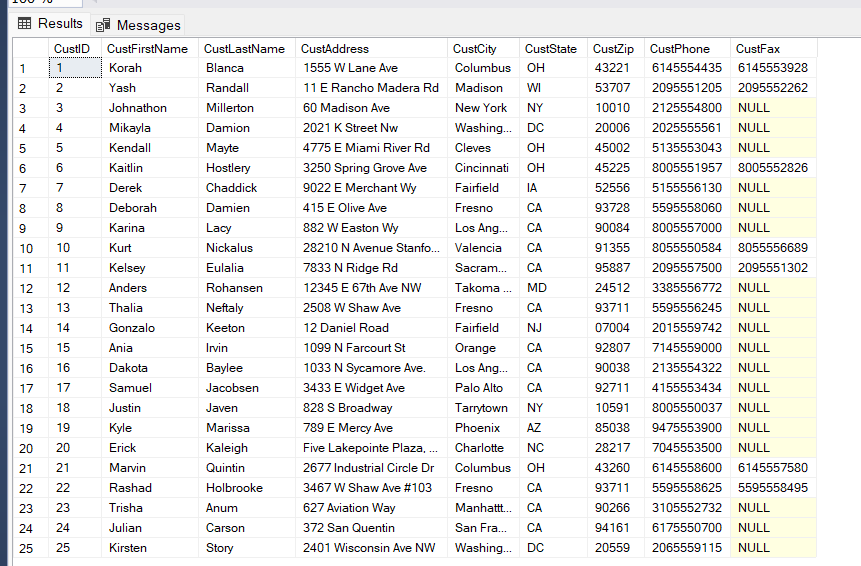Click last name 'Lacy'
Viewport: 861px width, 566px height.
pyautogui.click(x=247, y=228)
